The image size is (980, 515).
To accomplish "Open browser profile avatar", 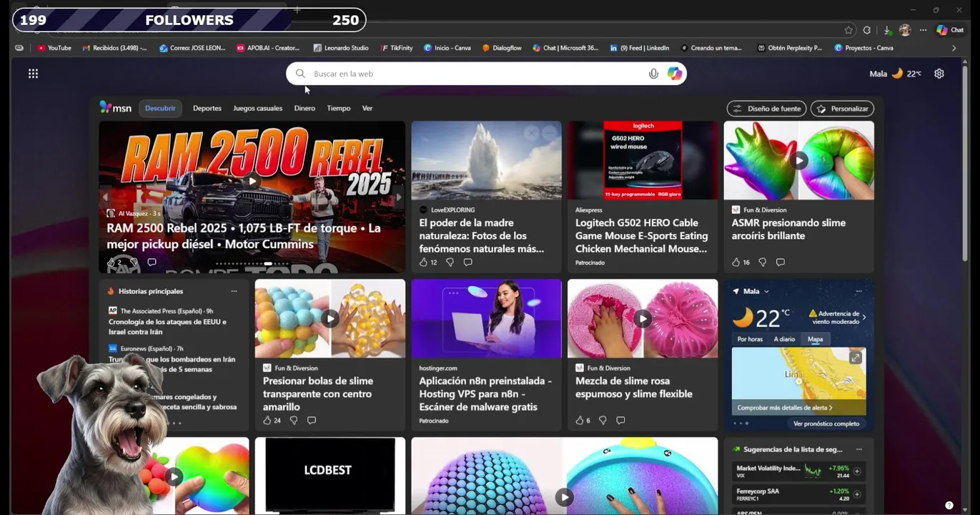I will coord(905,30).
